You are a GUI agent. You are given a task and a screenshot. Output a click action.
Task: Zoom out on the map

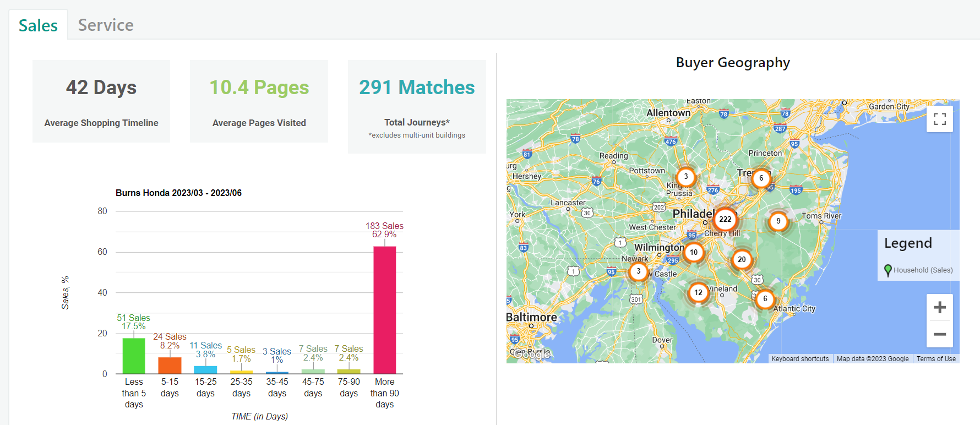click(x=940, y=334)
